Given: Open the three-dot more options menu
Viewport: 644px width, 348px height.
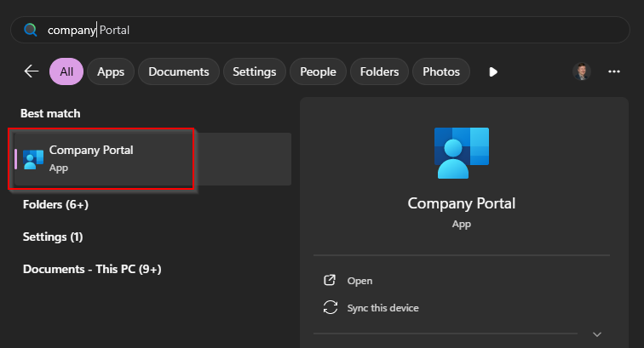Looking at the screenshot, I should click(614, 71).
